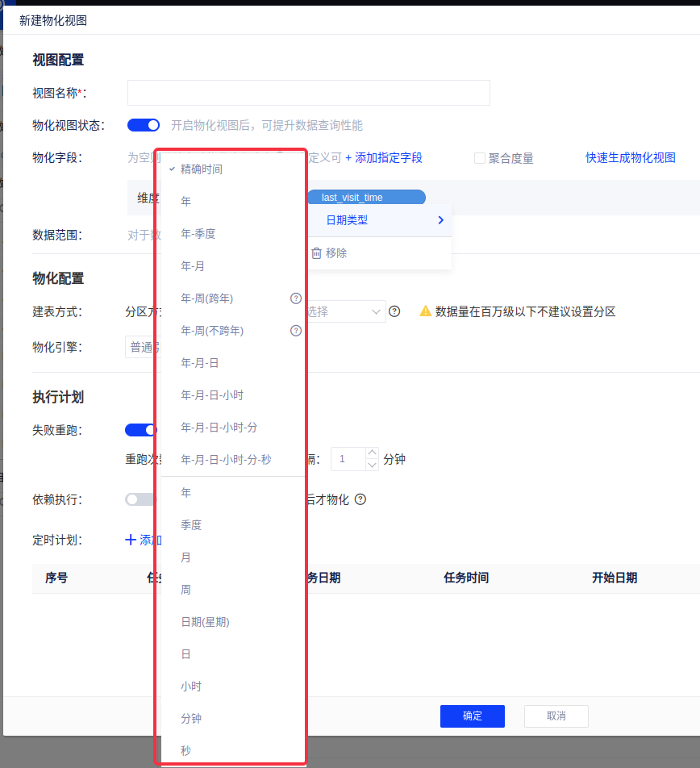Click the trash icon next to 移除
Viewport: 700px width, 768px height.
coord(316,253)
